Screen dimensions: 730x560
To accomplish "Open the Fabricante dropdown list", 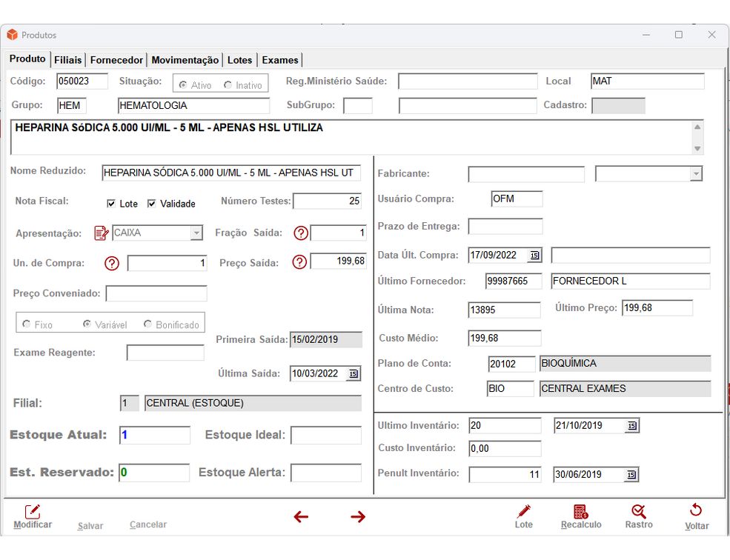I will pos(695,174).
